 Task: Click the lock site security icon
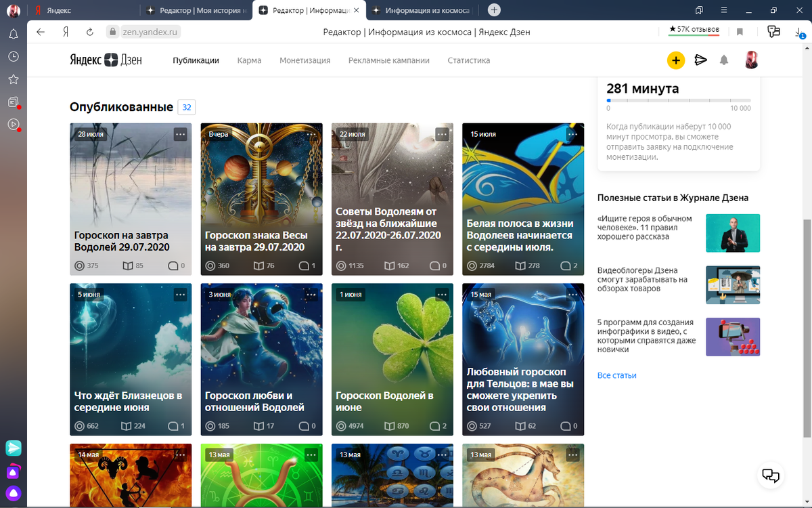112,32
